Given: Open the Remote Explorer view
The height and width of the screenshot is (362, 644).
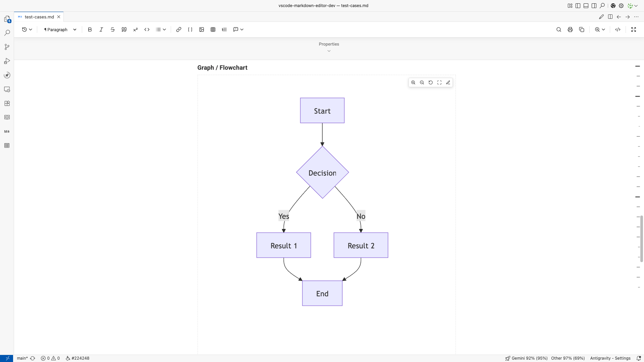Looking at the screenshot, I should pyautogui.click(x=7, y=89).
